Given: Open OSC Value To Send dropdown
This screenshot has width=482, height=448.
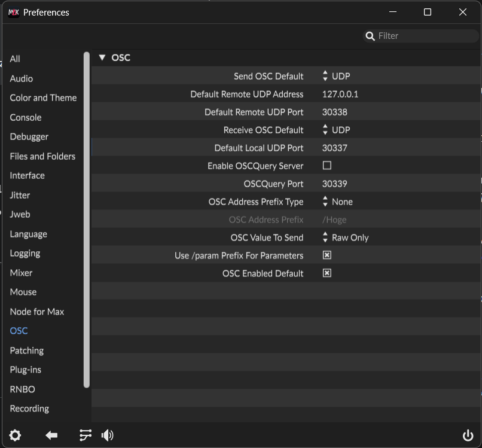Looking at the screenshot, I should tap(346, 237).
